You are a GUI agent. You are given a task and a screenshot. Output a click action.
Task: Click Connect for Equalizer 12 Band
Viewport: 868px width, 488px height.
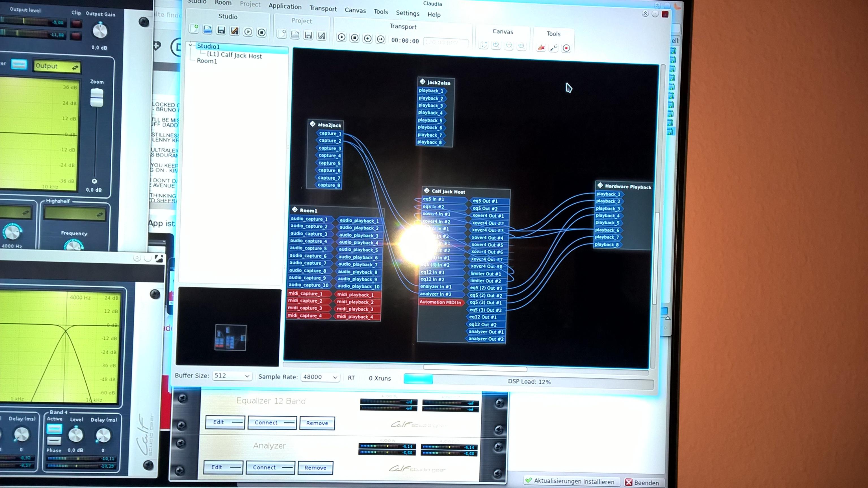pyautogui.click(x=272, y=423)
